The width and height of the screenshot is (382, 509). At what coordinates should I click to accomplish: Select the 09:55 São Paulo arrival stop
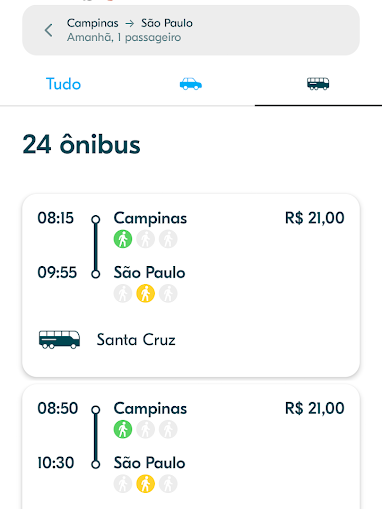pyautogui.click(x=149, y=273)
